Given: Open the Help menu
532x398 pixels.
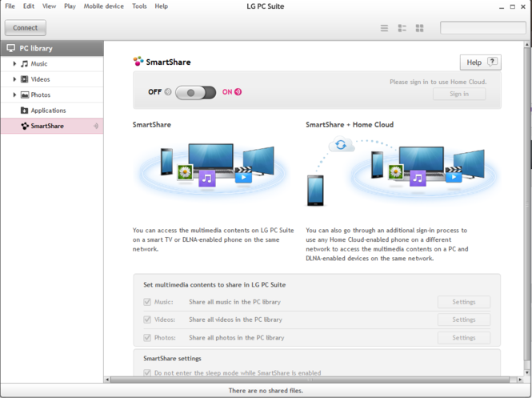Looking at the screenshot, I should [161, 6].
